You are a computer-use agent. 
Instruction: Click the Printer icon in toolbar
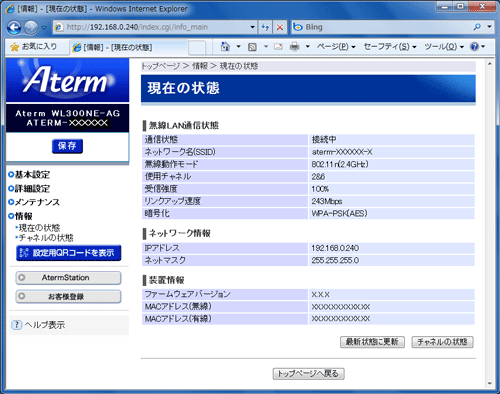pyautogui.click(x=294, y=47)
